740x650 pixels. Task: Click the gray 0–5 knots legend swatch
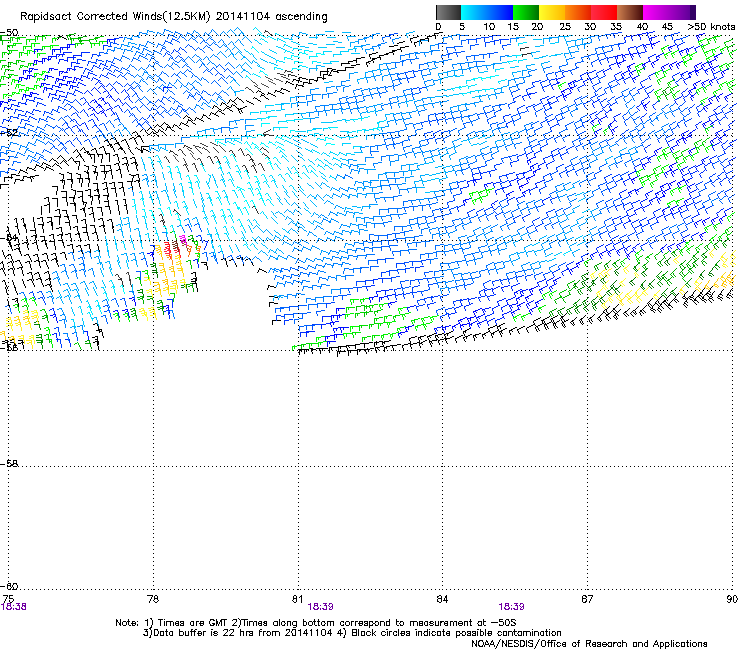click(448, 12)
